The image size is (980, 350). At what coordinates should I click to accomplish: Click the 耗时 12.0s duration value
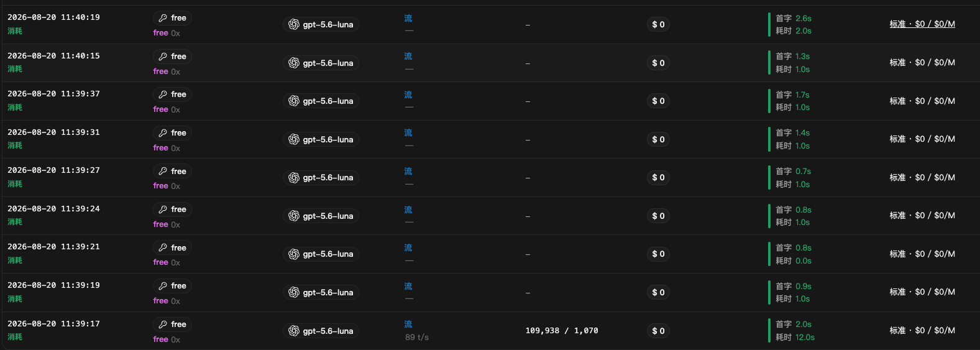point(795,338)
